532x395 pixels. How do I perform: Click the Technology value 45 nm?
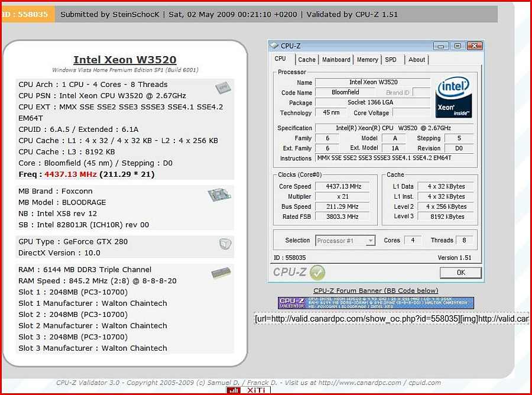(x=331, y=112)
